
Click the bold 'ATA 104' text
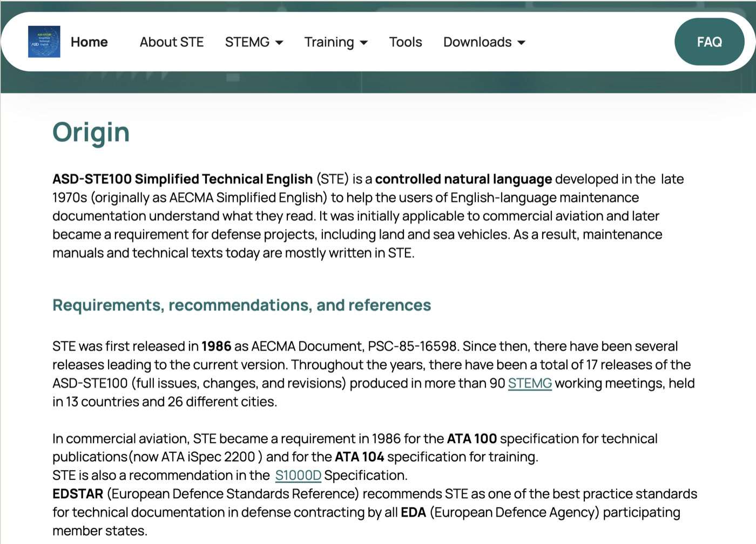tap(359, 457)
